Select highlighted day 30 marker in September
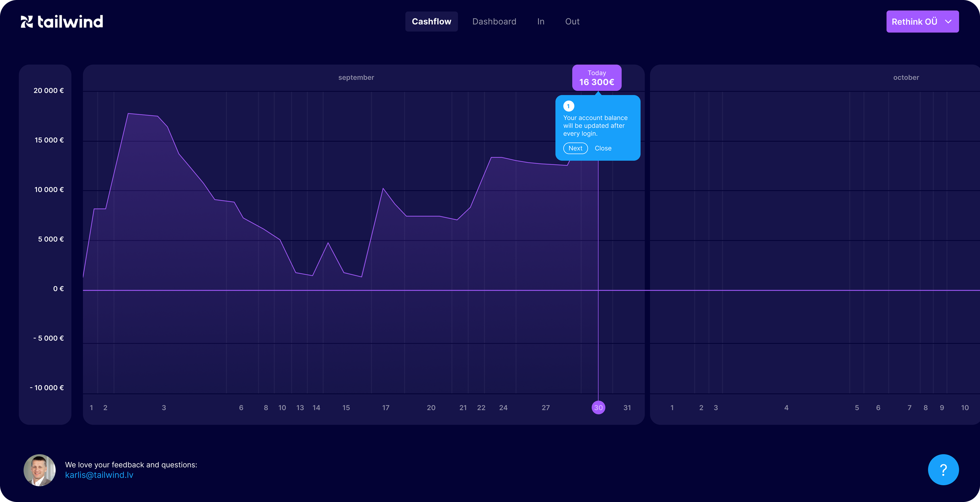Screen dimensions: 980x502 click(x=598, y=407)
